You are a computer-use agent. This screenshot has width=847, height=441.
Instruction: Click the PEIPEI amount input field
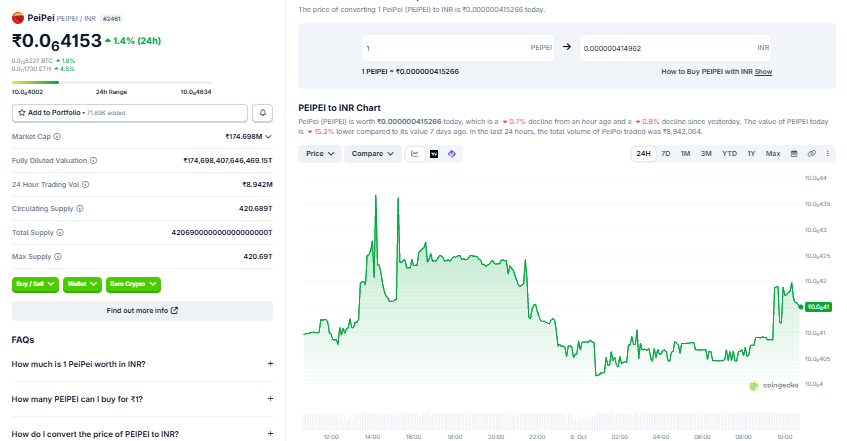point(458,48)
